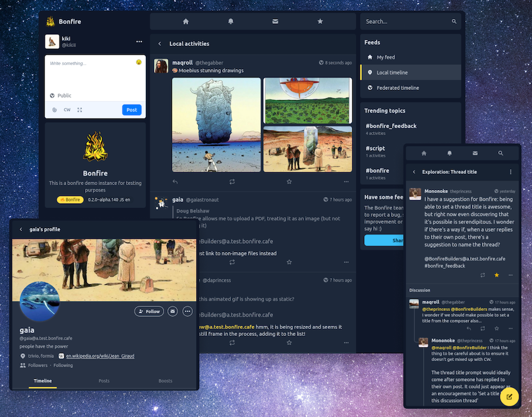Open favourites star in main top bar

320,21
